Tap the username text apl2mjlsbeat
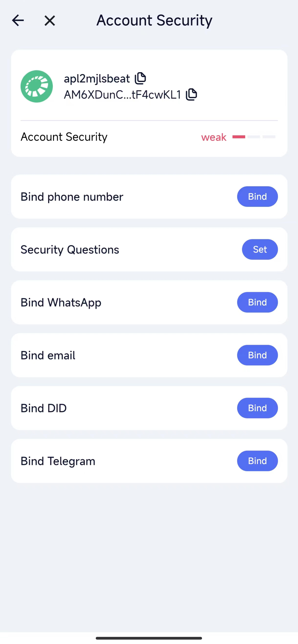The width and height of the screenshot is (298, 644). [97, 79]
